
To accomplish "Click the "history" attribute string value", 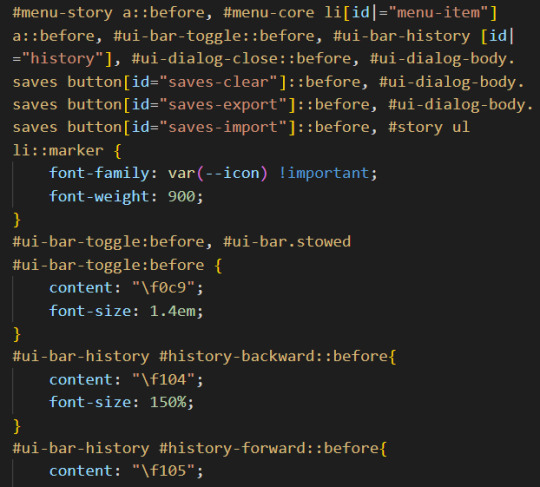I will click(x=62, y=59).
